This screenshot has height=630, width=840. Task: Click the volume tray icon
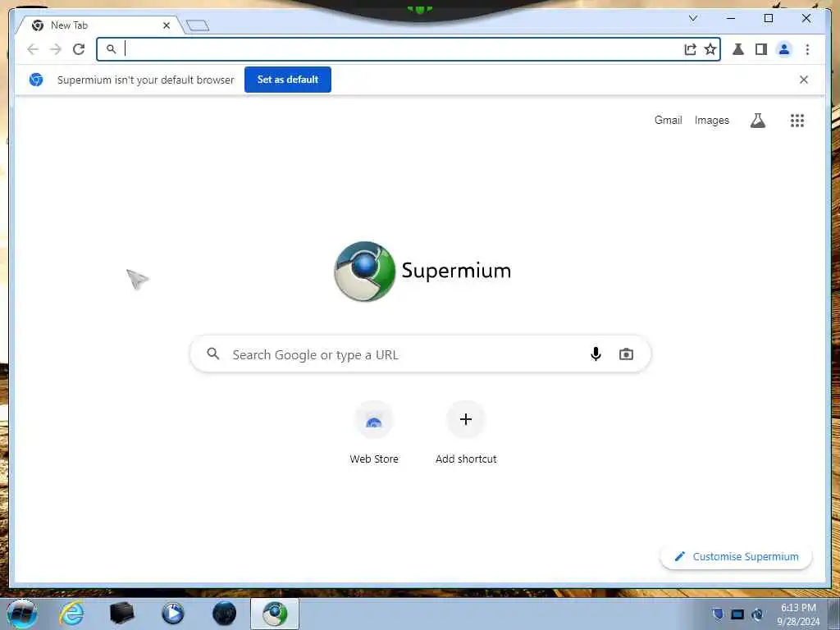coord(757,614)
